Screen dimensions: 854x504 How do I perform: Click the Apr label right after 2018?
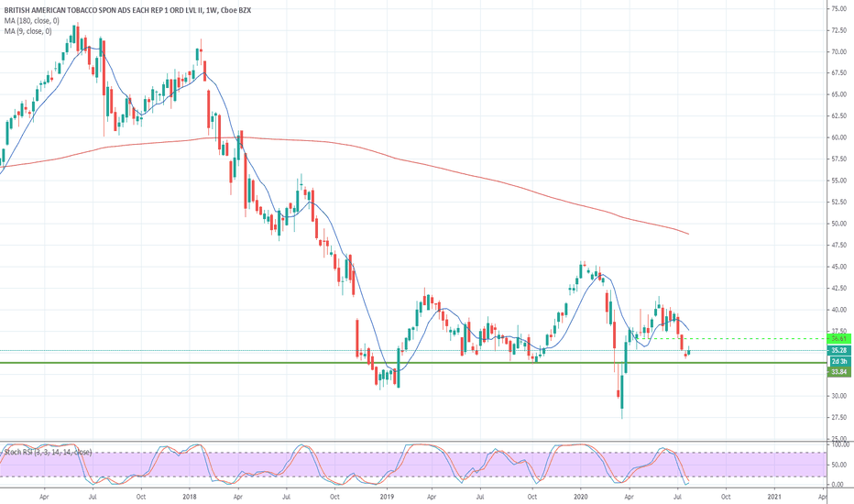coord(238,497)
